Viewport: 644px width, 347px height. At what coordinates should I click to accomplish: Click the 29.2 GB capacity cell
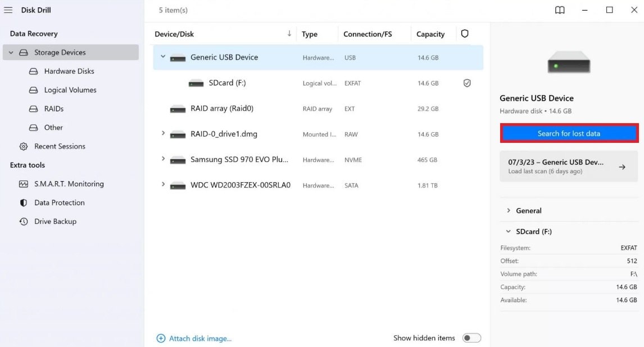(x=428, y=109)
